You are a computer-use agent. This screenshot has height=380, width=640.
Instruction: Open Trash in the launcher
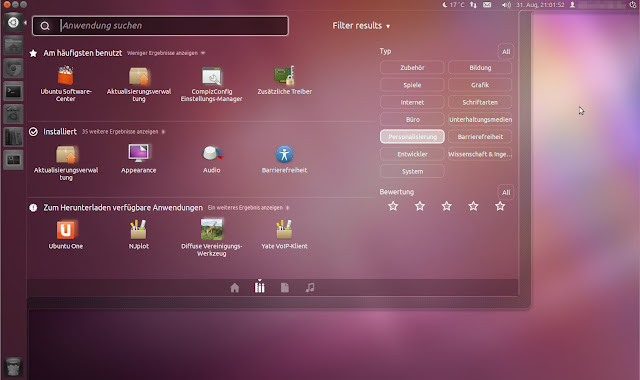coord(13,367)
